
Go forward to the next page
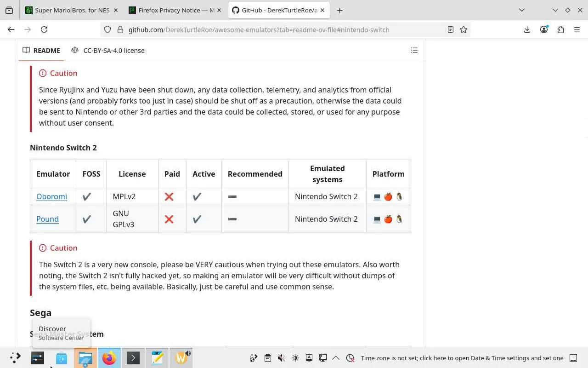(x=28, y=29)
